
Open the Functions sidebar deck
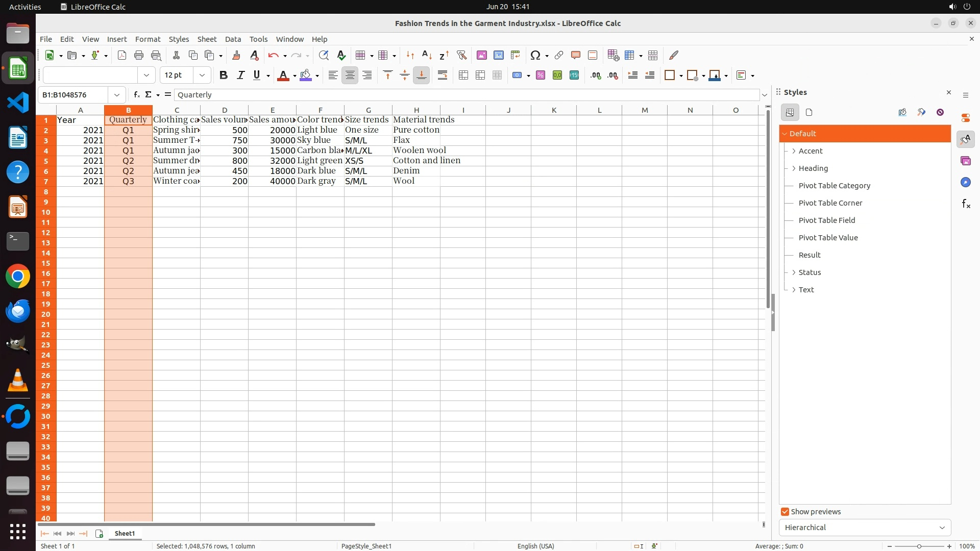pos(966,204)
